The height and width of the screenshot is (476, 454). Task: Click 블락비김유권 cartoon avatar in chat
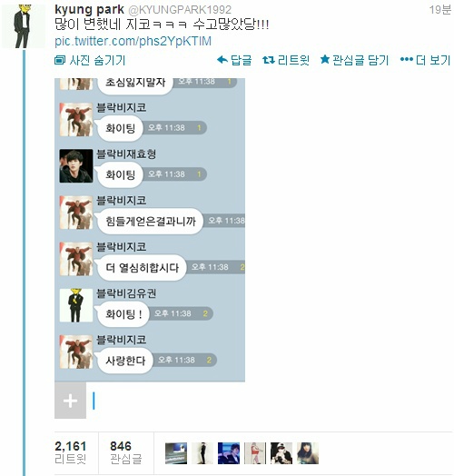(76, 305)
